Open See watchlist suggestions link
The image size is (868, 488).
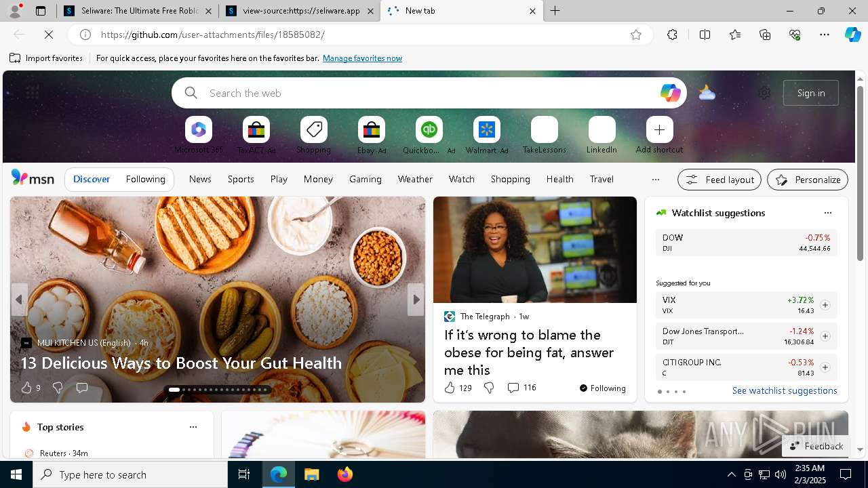click(x=785, y=390)
